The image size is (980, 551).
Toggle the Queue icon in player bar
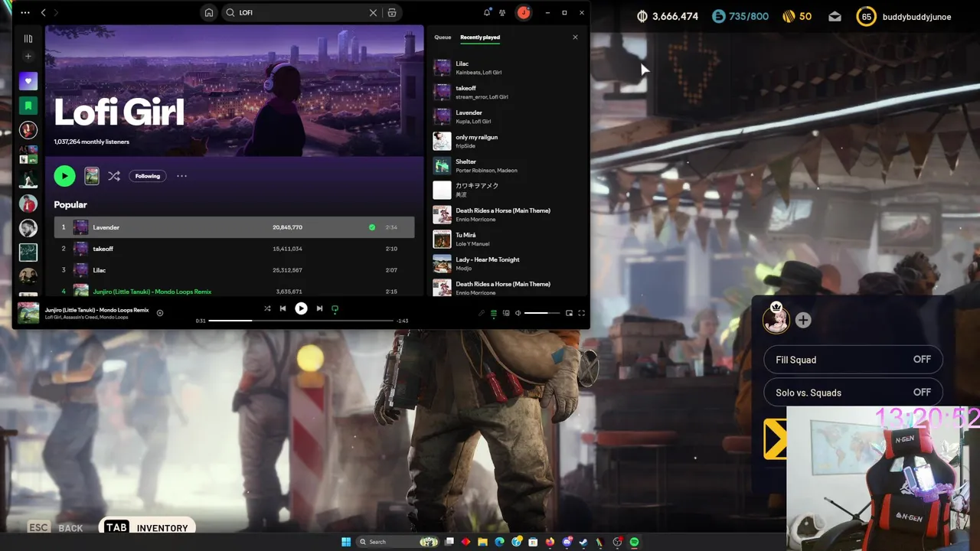[494, 313]
